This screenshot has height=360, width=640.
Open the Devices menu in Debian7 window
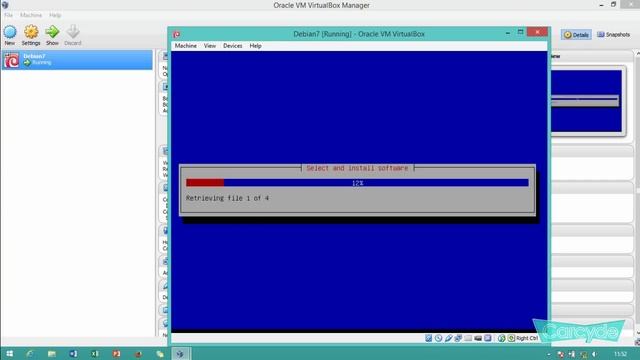point(233,46)
